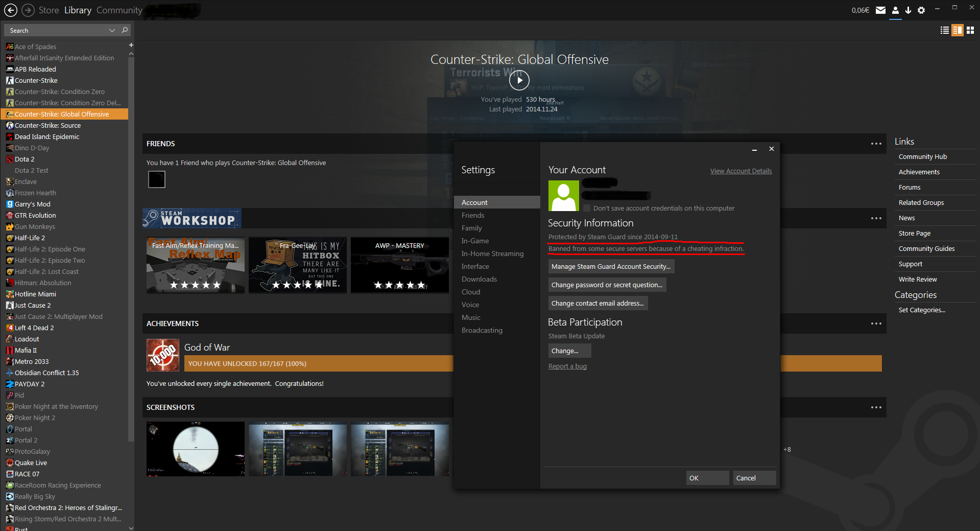Screen dimensions: 980x531
Task: Click the search magnifier icon
Action: click(125, 30)
